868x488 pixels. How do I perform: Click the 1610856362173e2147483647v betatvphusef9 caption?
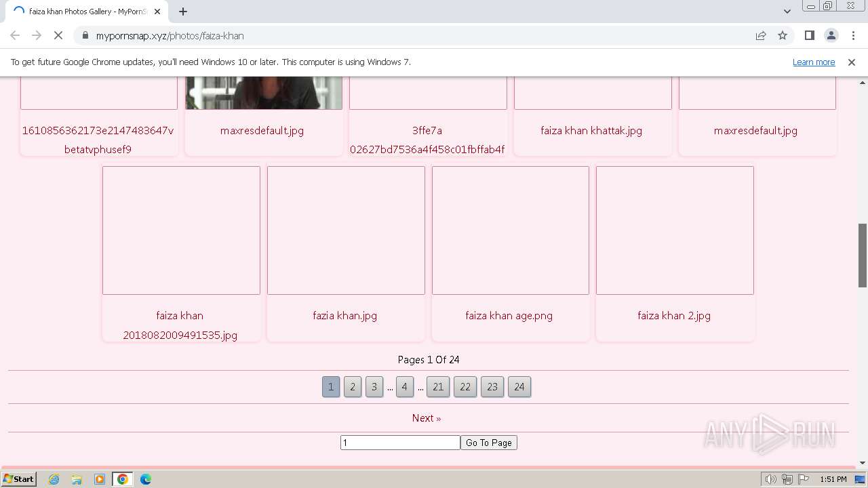coord(98,140)
